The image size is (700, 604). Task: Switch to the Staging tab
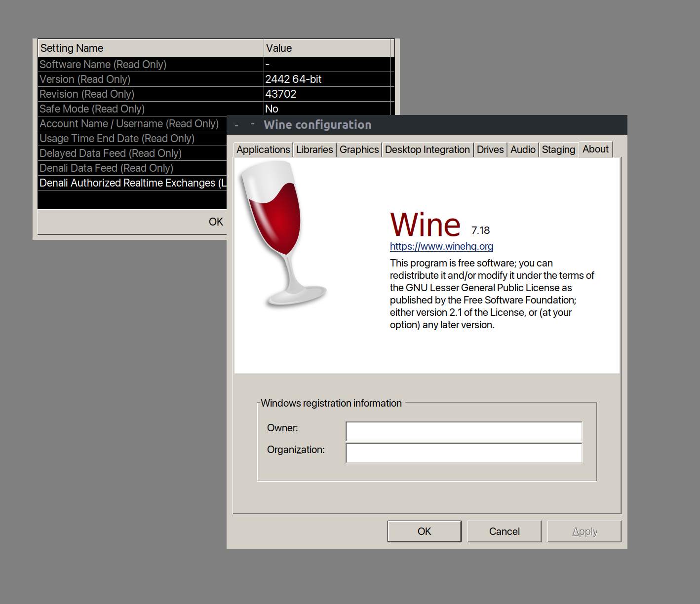[x=558, y=150]
